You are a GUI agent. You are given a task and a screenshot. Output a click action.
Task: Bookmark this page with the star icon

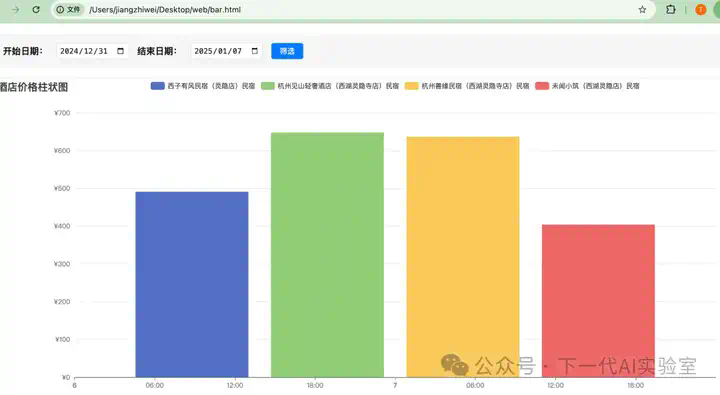642,10
